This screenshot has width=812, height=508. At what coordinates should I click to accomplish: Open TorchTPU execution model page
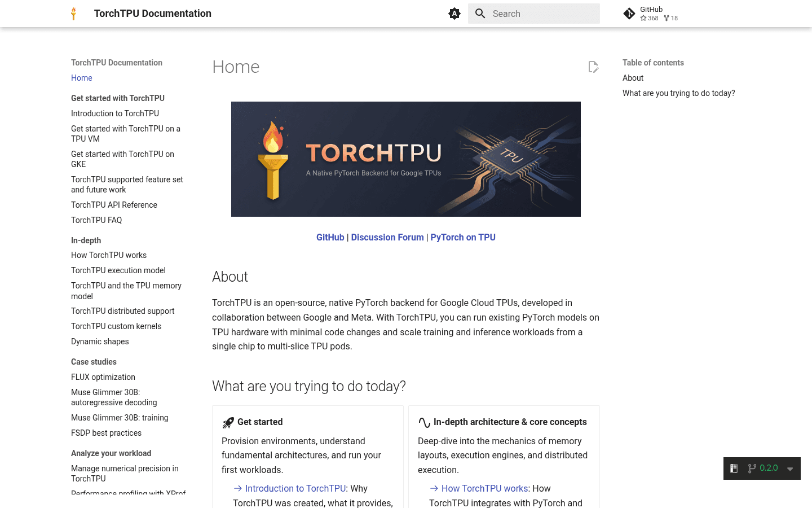coord(118,270)
